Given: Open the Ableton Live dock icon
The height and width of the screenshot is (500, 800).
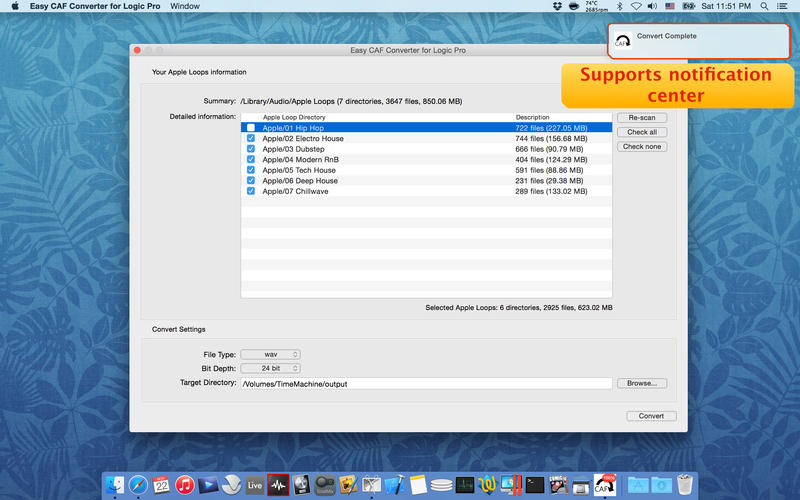Looking at the screenshot, I should (x=255, y=485).
